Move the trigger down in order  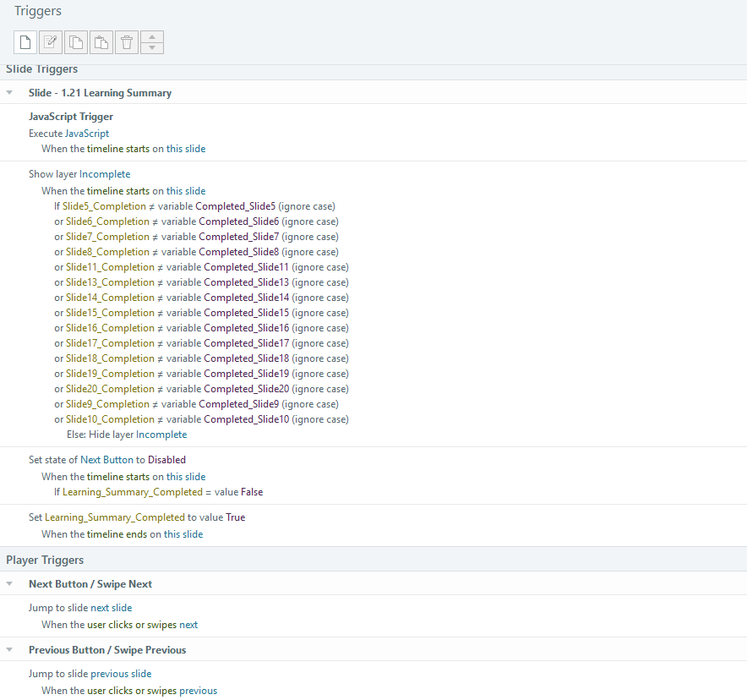[152, 46]
